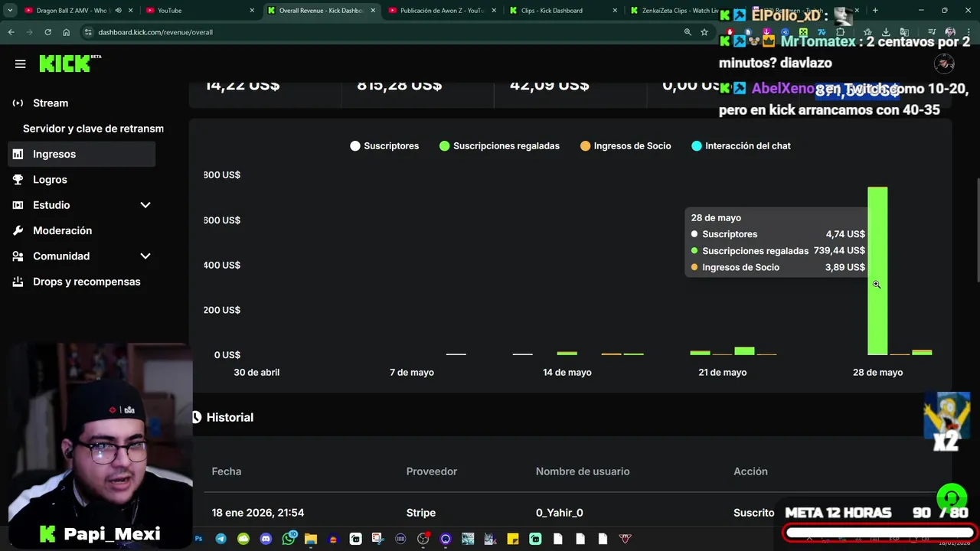Open the hamburger sidebar menu

point(21,64)
